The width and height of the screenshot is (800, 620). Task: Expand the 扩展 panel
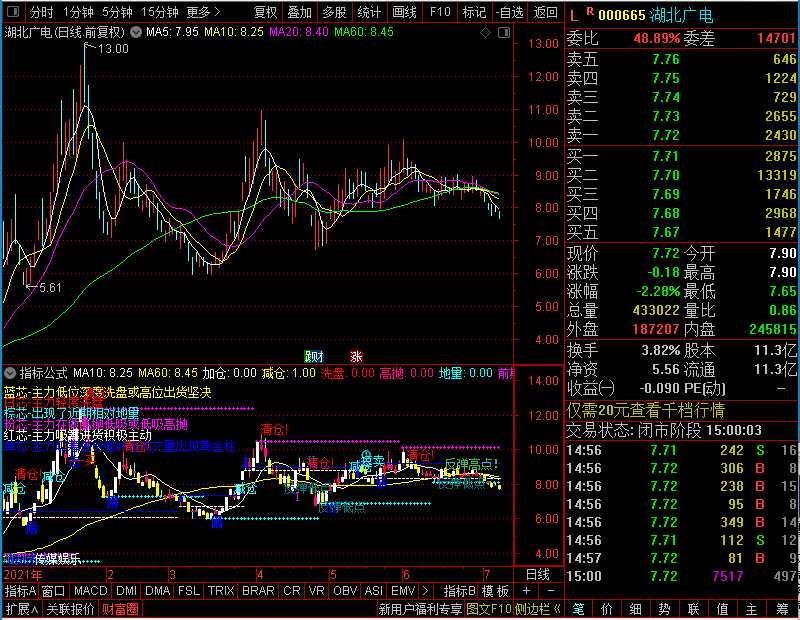[21, 609]
